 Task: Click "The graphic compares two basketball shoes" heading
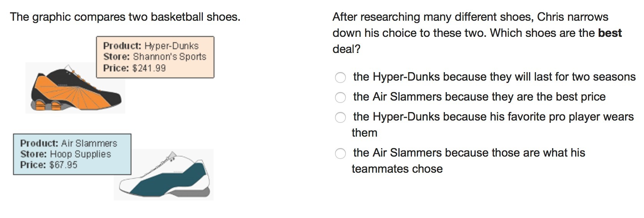click(x=125, y=17)
